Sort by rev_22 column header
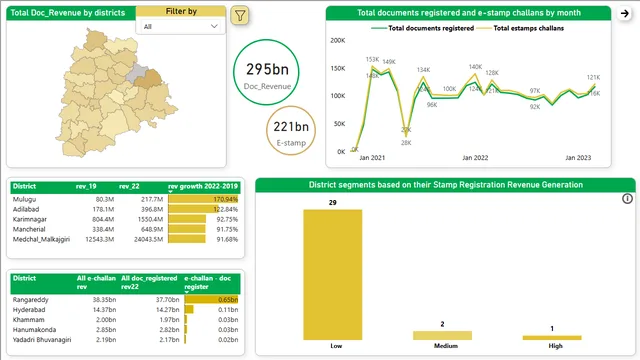Screen dimensions: 640x360 point(129,187)
